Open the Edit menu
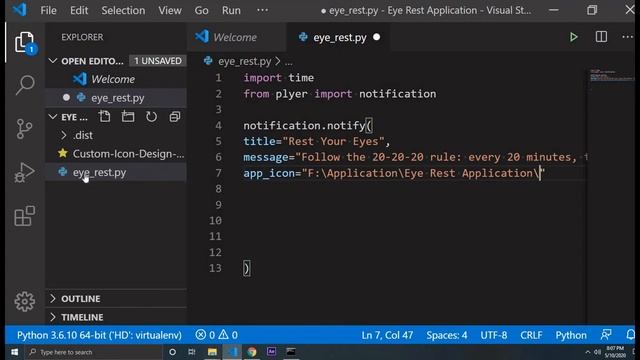This screenshot has height=360, width=640. 79,10
